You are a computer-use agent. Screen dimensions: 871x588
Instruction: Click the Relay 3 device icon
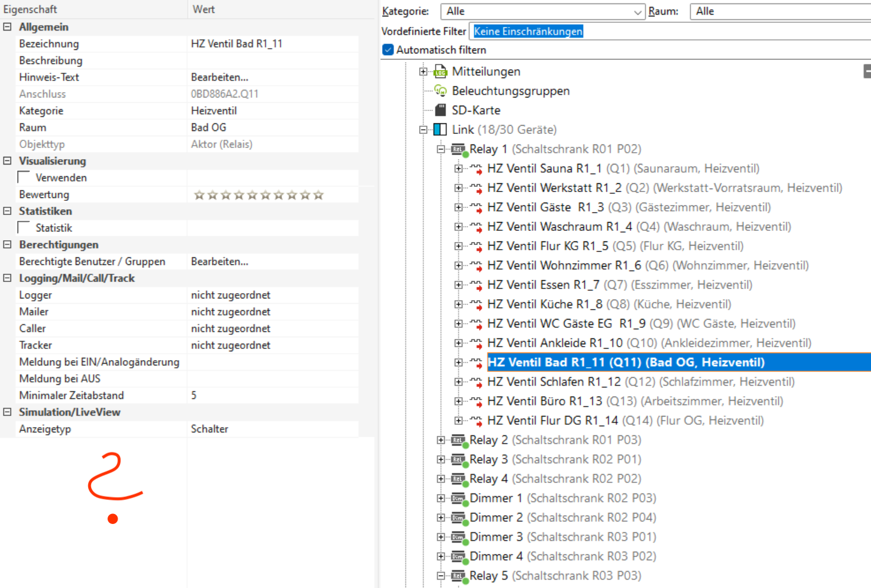click(459, 460)
